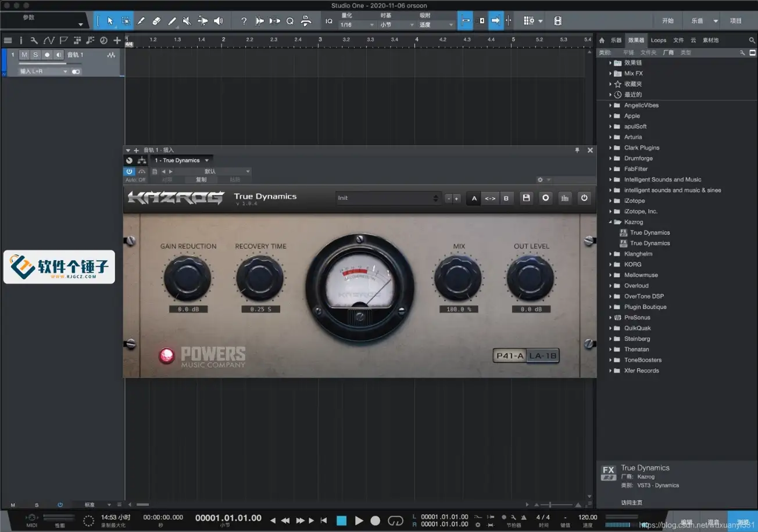Viewport: 758px width, 532px height.
Task: Select the Eraser tool
Action: (x=156, y=21)
